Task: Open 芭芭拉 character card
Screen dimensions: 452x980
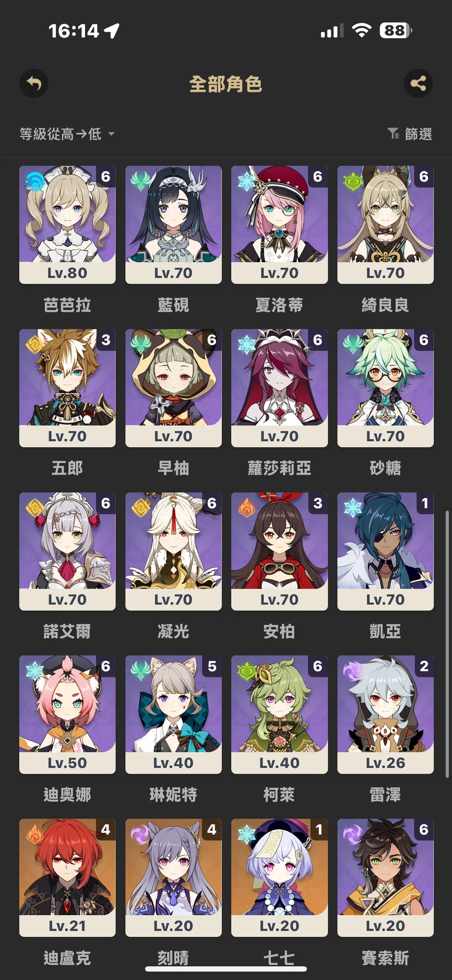Action: coord(67,225)
